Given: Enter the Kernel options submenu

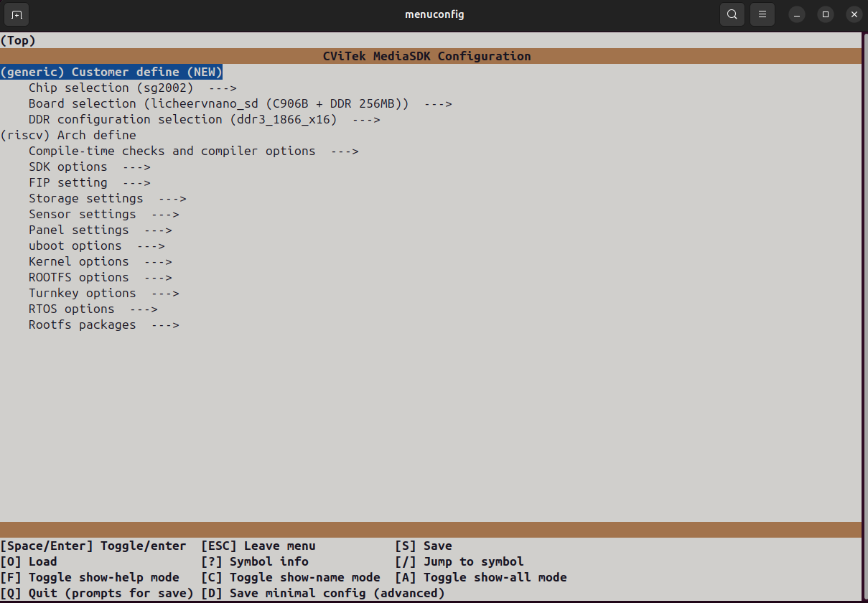Looking at the screenshot, I should pyautogui.click(x=101, y=261).
